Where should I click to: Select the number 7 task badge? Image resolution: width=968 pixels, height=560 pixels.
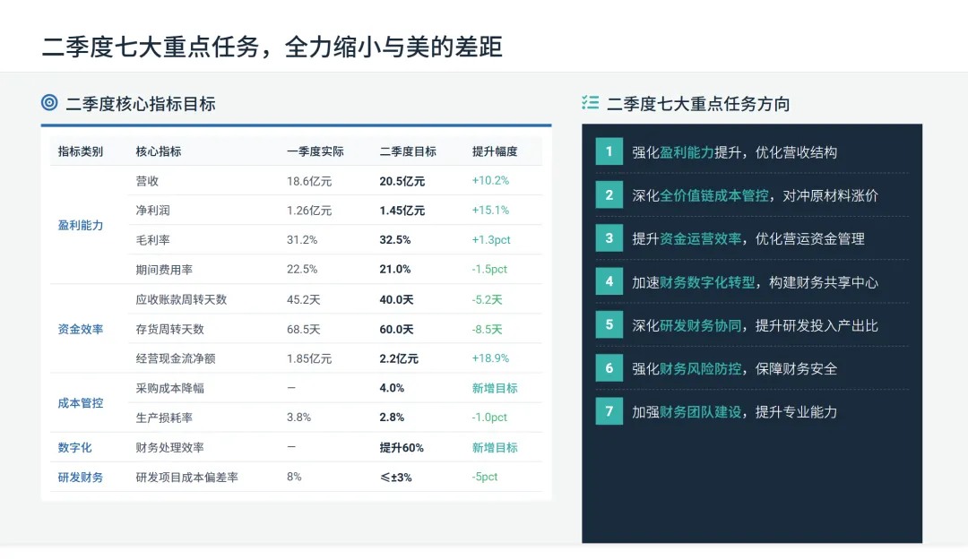(x=609, y=411)
